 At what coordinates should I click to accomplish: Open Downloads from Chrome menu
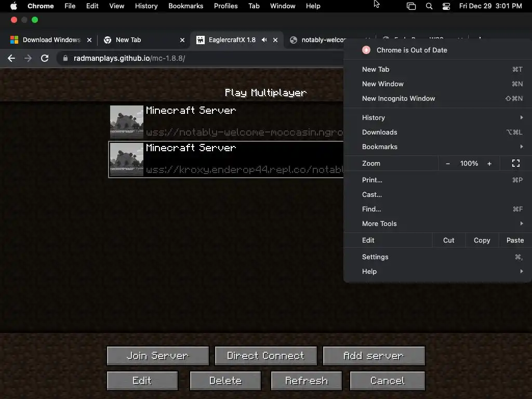(x=437, y=132)
